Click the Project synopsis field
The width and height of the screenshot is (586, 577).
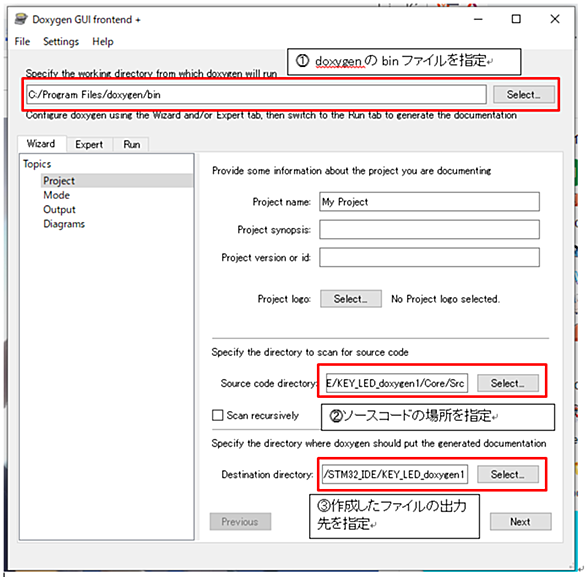point(429,229)
